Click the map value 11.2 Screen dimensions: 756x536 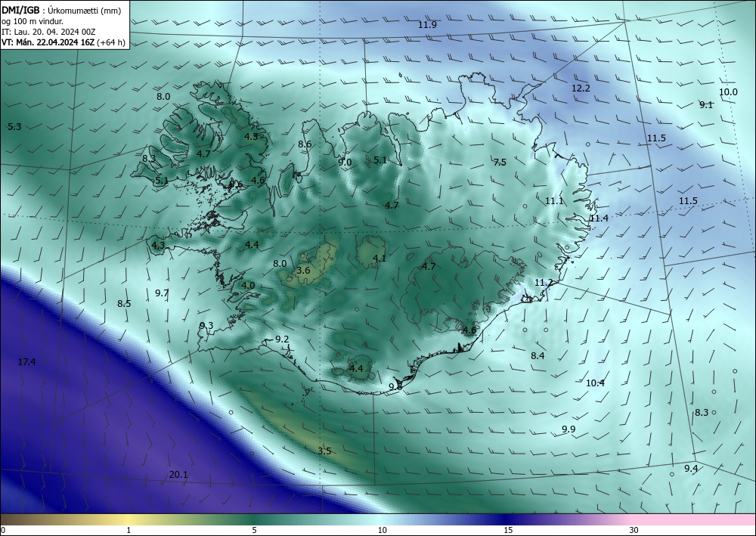[544, 283]
